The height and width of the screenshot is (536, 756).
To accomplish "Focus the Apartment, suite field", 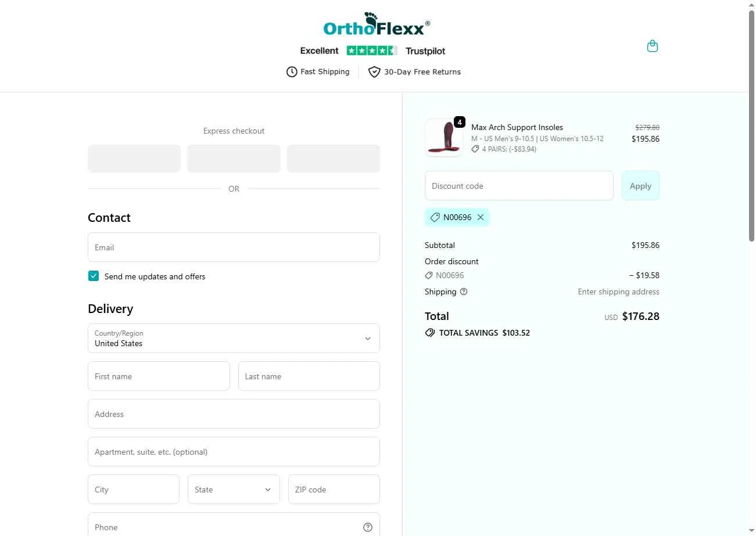I will pos(234,452).
